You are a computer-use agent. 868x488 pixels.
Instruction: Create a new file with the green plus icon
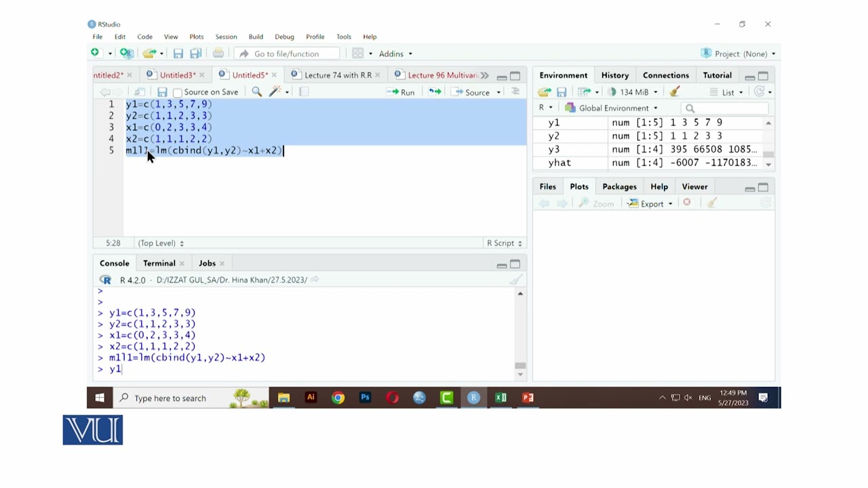click(x=95, y=53)
